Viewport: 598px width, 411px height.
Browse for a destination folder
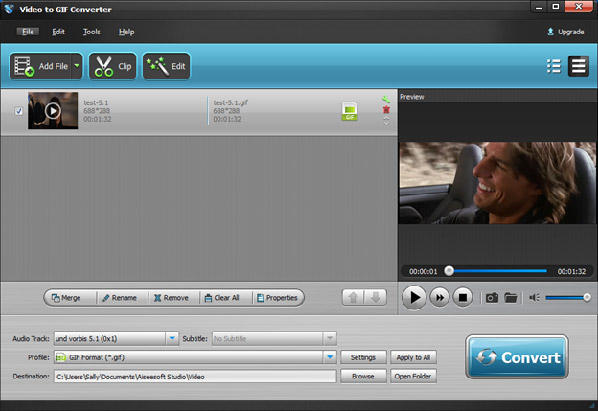click(x=363, y=376)
